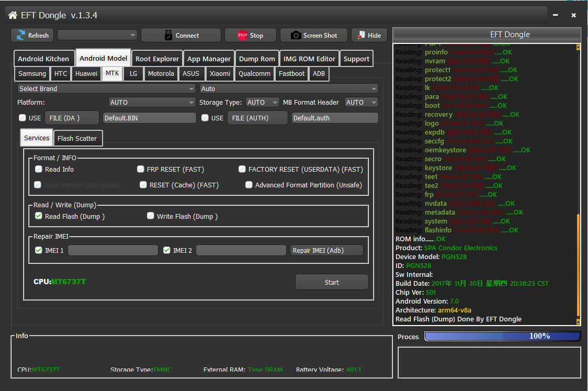This screenshot has height=391, width=588.
Task: Click the CPU MT6737T text in Services
Action: (x=60, y=282)
